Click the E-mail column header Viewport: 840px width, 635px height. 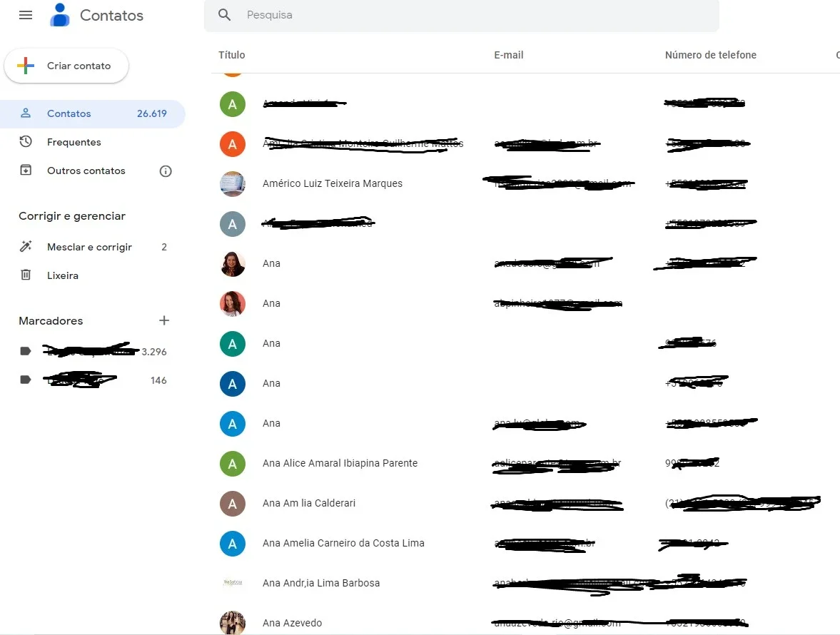[x=508, y=55]
